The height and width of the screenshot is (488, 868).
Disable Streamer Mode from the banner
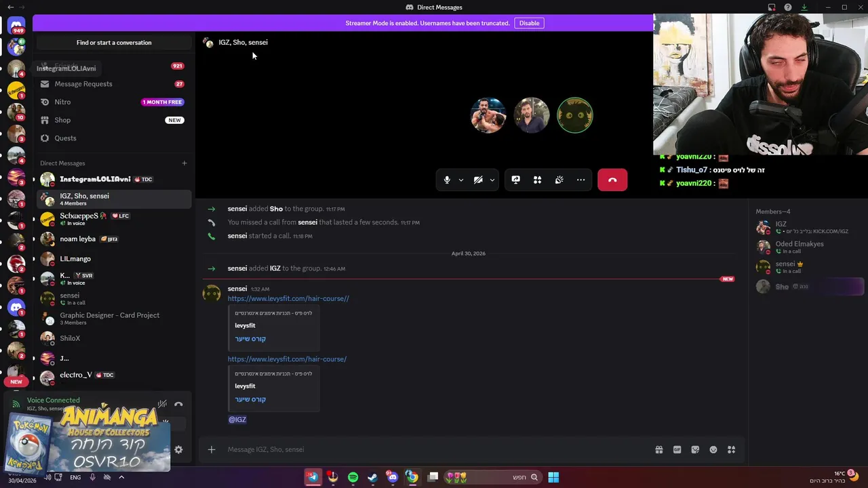click(529, 23)
